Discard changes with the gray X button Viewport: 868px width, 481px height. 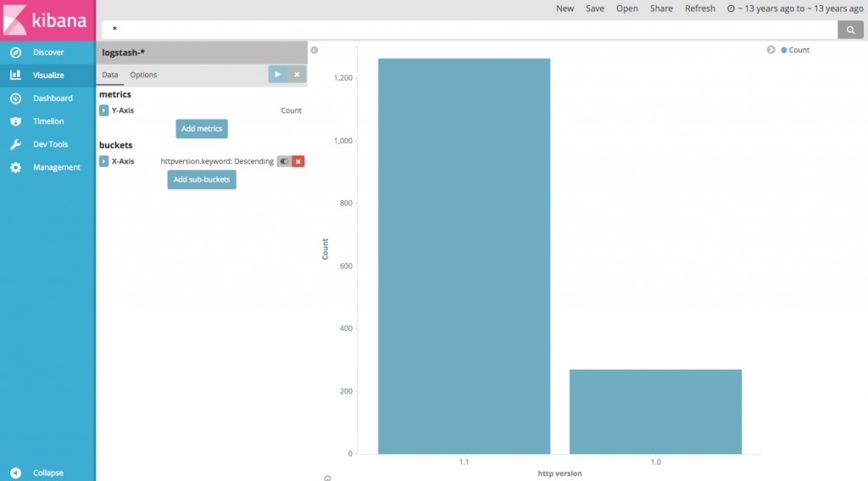(x=297, y=75)
